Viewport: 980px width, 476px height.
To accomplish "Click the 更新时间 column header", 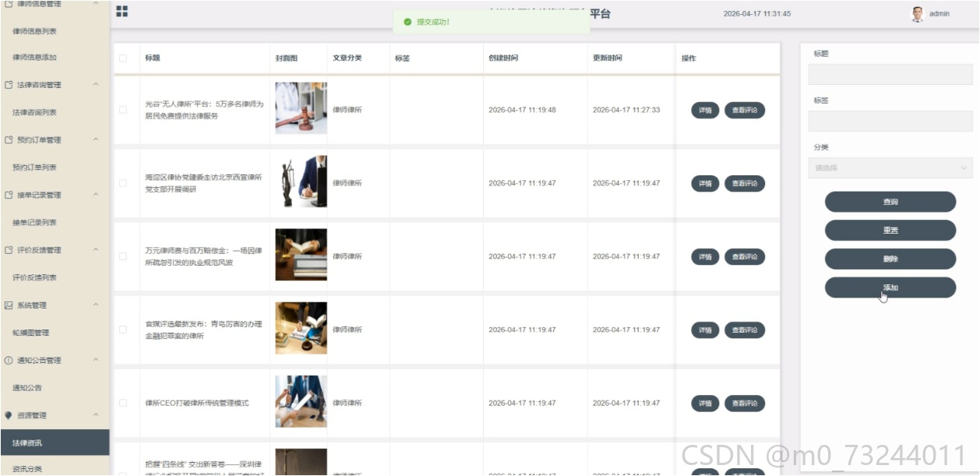I will point(607,58).
